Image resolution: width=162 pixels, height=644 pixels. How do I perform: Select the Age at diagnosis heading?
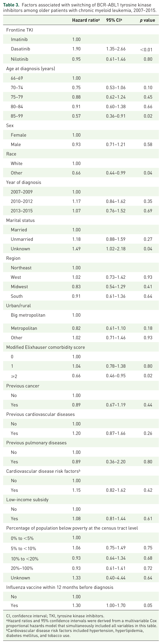pyautogui.click(x=31, y=69)
